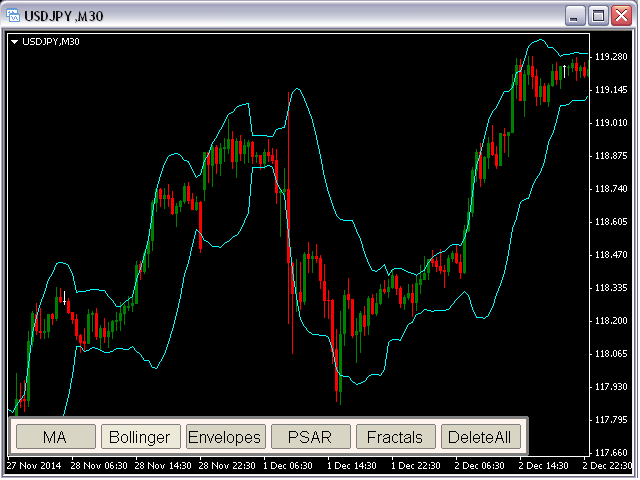This screenshot has width=640, height=480.
Task: Close the USDJPY chart window
Action: click(622, 15)
